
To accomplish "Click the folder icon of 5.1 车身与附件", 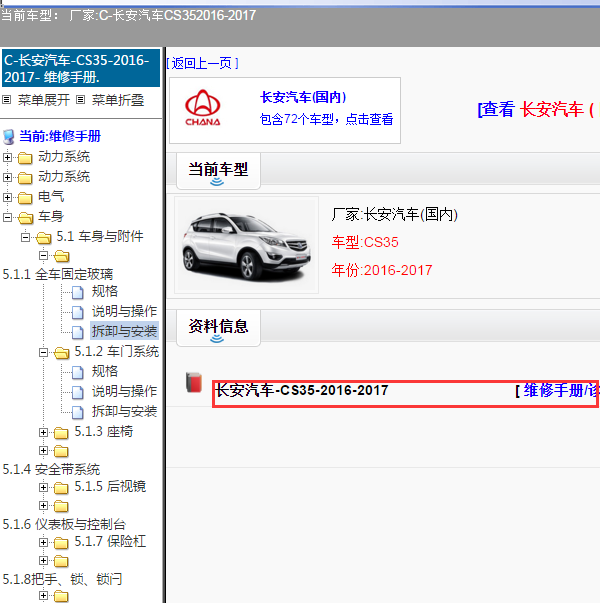I will click(x=43, y=238).
